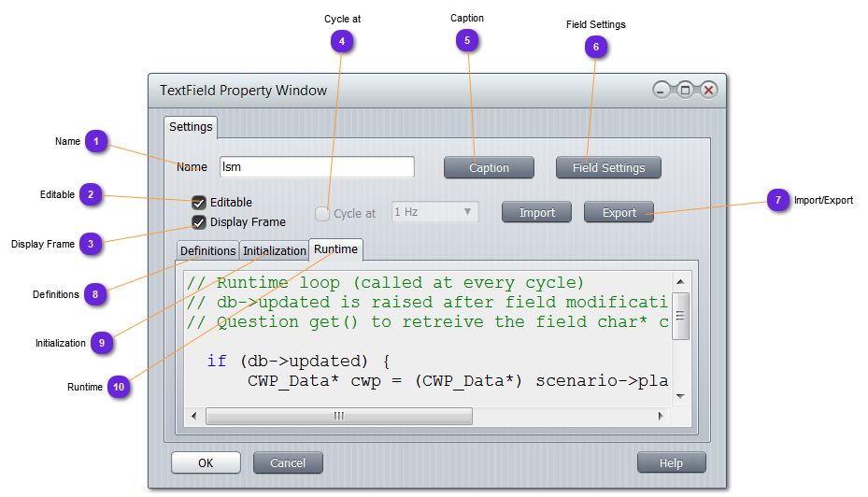This screenshot has width=868, height=497.
Task: Click callout marker 7 beside Import/Export
Action: point(778,200)
